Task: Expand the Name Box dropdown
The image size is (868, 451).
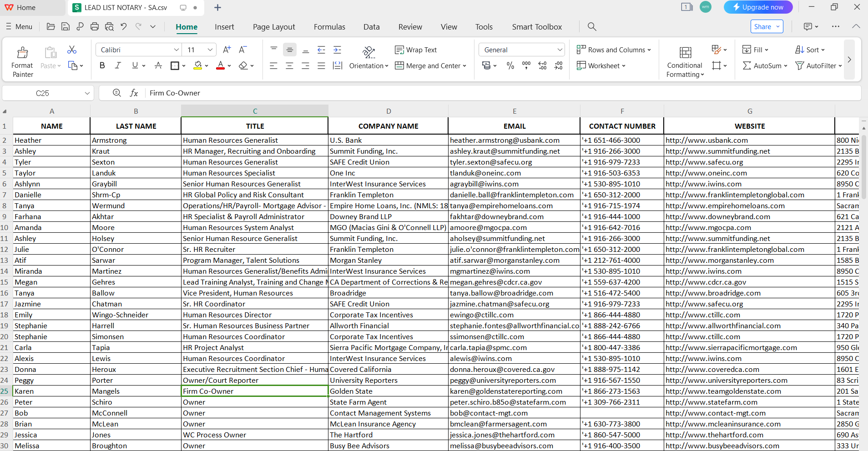Action: (x=87, y=93)
